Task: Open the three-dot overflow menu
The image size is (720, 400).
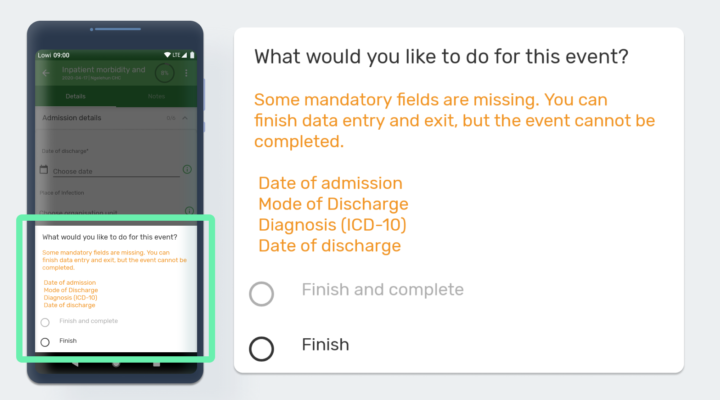Action: 186,73
